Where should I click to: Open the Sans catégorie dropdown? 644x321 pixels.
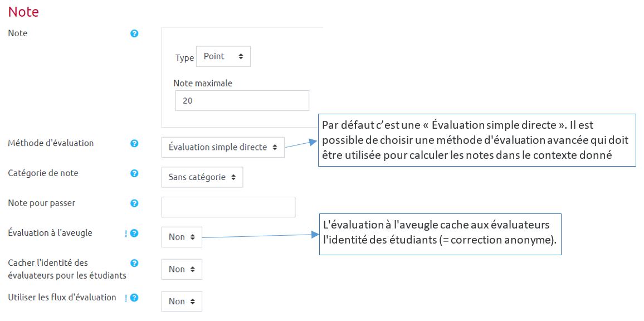click(202, 177)
